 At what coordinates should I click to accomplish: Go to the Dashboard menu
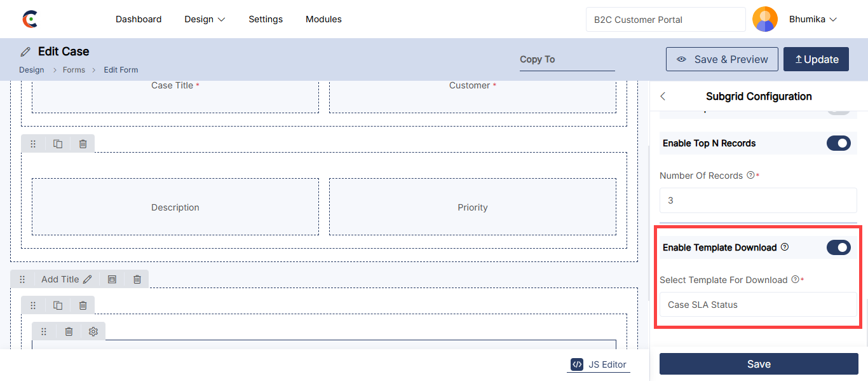point(139,19)
